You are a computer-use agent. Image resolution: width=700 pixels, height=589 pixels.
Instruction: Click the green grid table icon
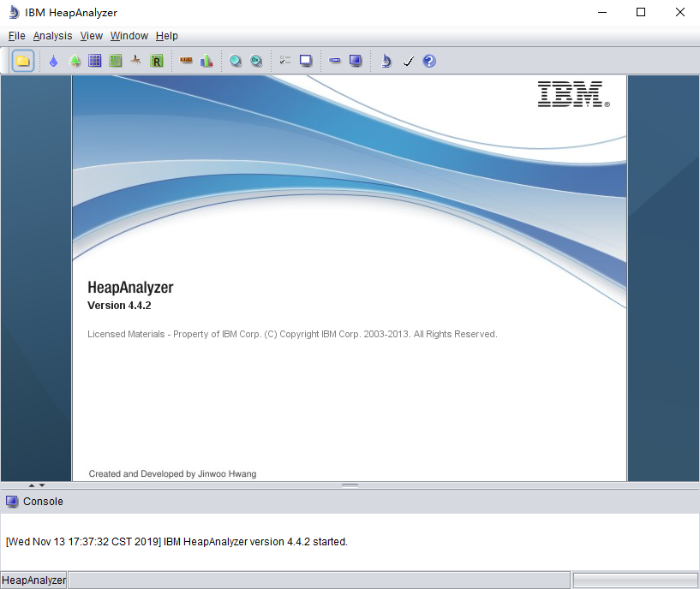coord(116,61)
